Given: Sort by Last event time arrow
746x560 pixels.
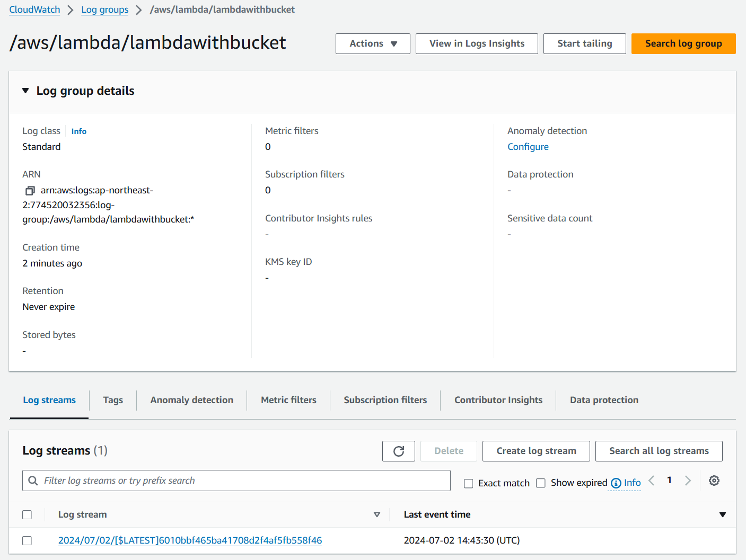Looking at the screenshot, I should click(x=722, y=514).
